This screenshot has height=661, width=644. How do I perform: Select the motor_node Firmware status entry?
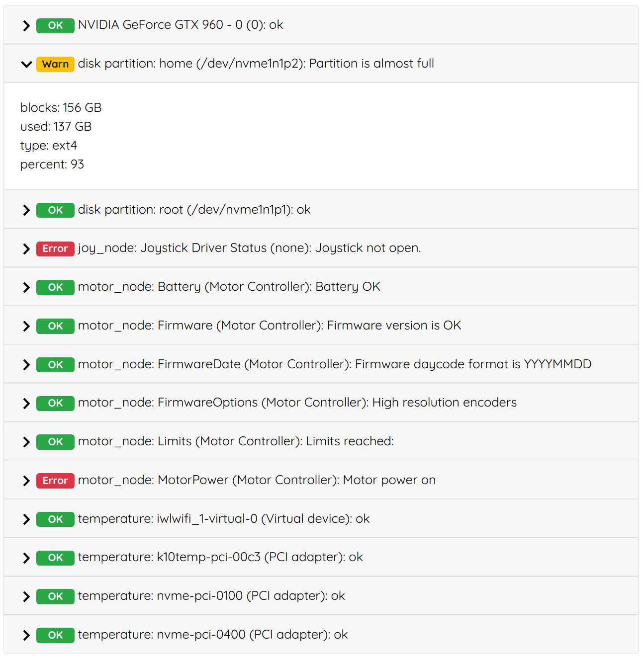coord(269,326)
